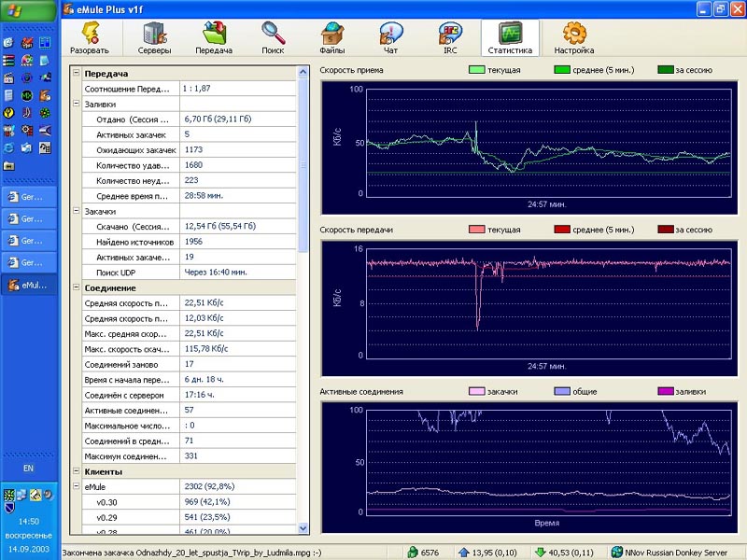Select the Соединён с сервером row

click(190, 395)
